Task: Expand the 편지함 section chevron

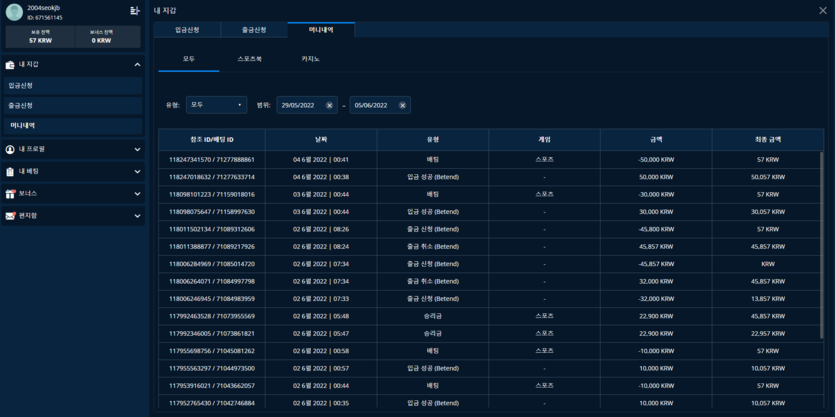Action: pos(137,216)
